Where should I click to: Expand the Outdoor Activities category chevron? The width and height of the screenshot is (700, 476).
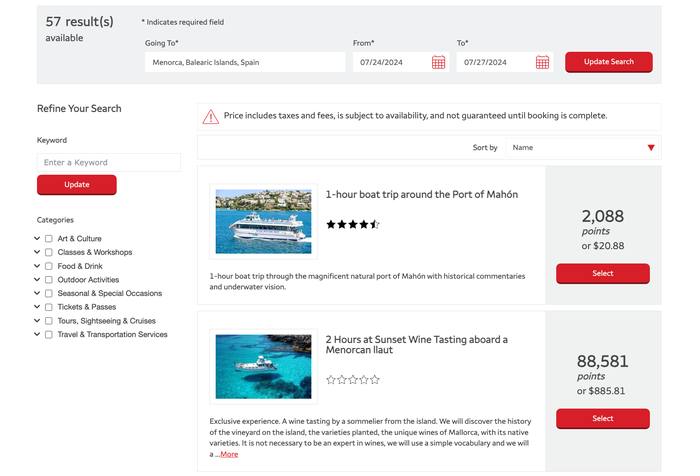click(37, 280)
